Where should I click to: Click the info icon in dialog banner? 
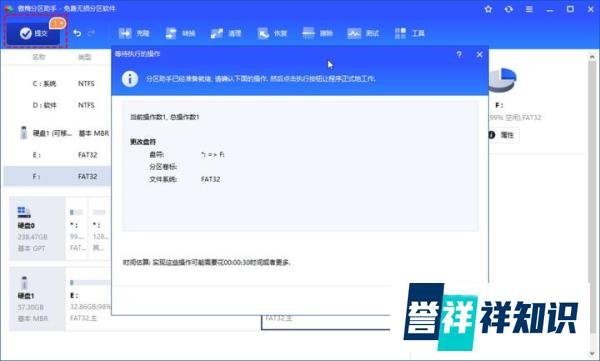130,79
